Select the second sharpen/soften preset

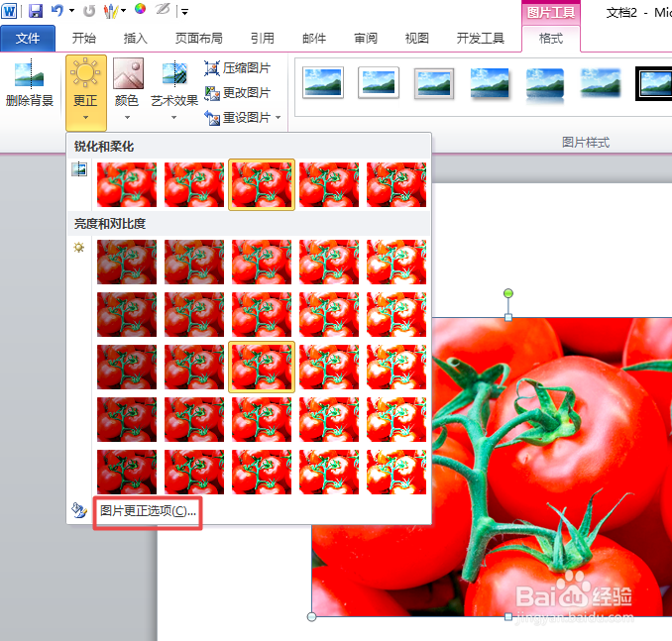click(x=194, y=184)
